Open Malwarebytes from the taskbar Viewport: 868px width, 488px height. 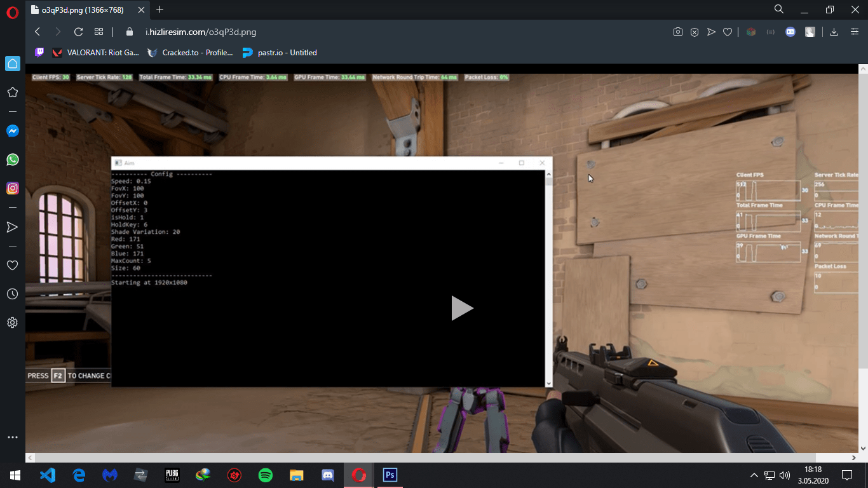click(110, 475)
